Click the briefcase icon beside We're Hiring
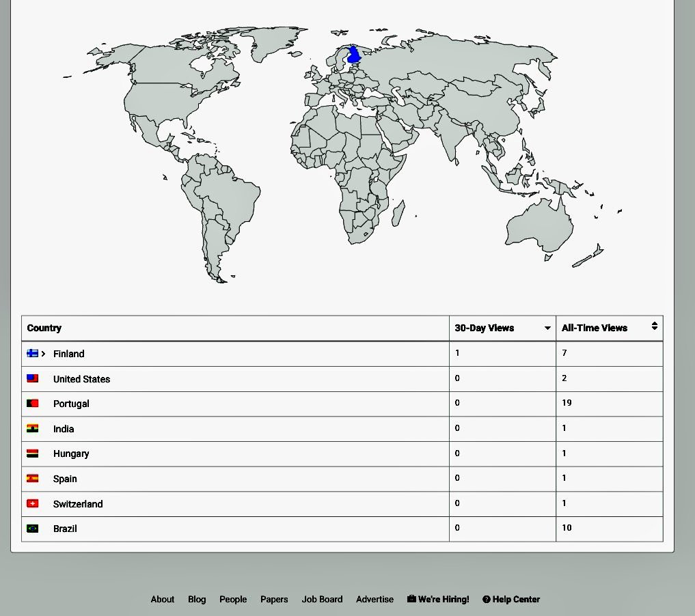 click(x=411, y=599)
